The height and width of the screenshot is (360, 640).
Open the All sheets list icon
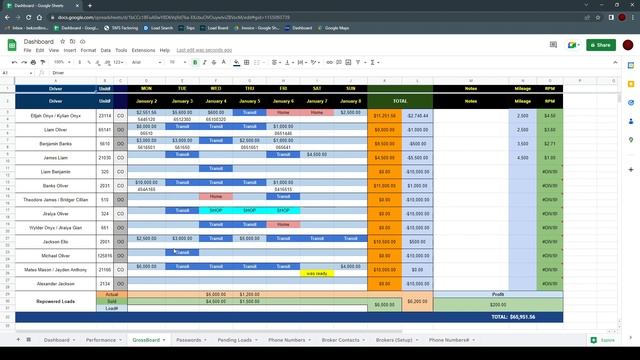tap(29, 340)
